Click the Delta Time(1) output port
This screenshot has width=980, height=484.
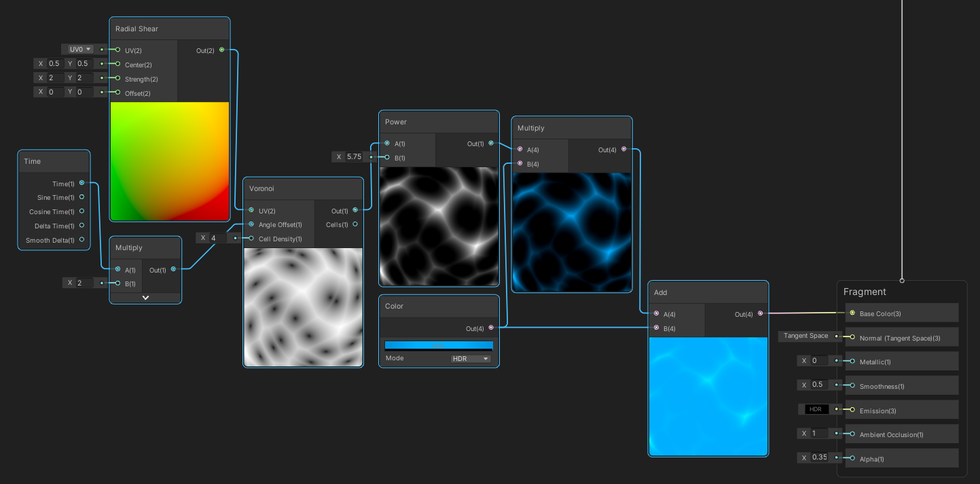(x=82, y=225)
